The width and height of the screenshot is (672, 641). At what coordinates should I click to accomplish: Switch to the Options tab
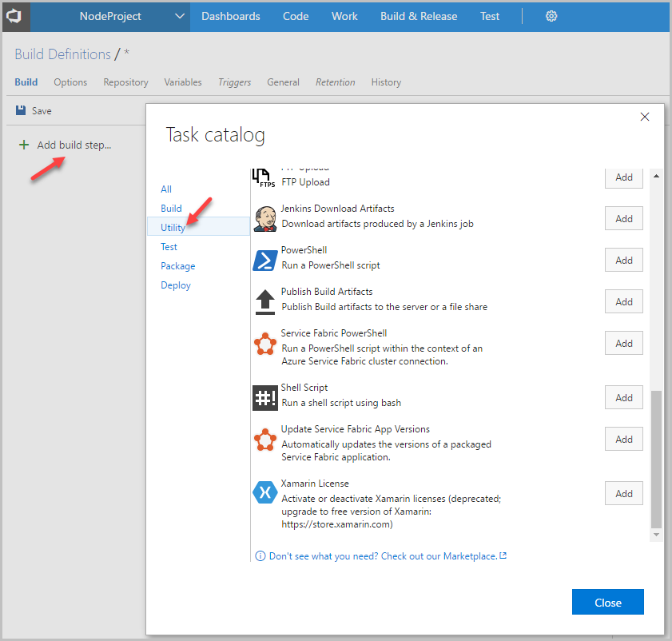(70, 82)
